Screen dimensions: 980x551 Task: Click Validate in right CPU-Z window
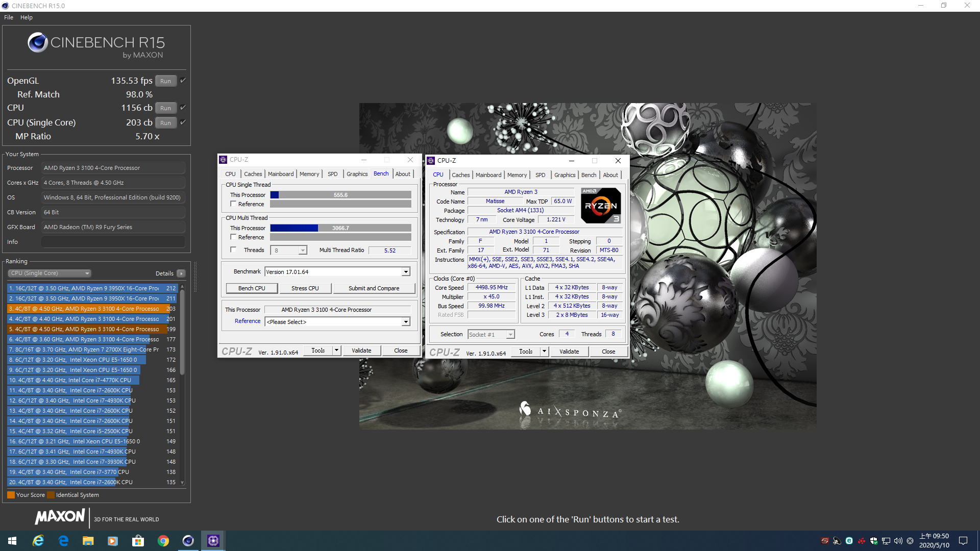(x=569, y=352)
